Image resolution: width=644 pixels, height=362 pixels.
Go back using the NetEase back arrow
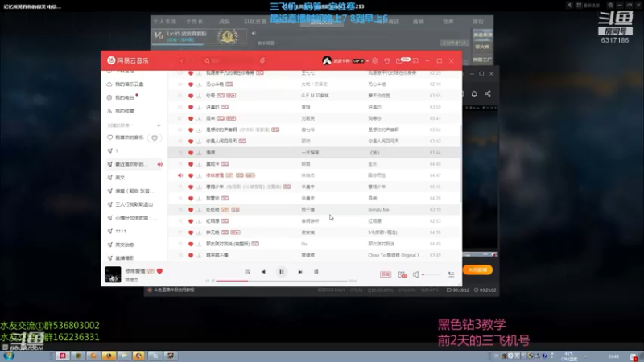pos(182,61)
